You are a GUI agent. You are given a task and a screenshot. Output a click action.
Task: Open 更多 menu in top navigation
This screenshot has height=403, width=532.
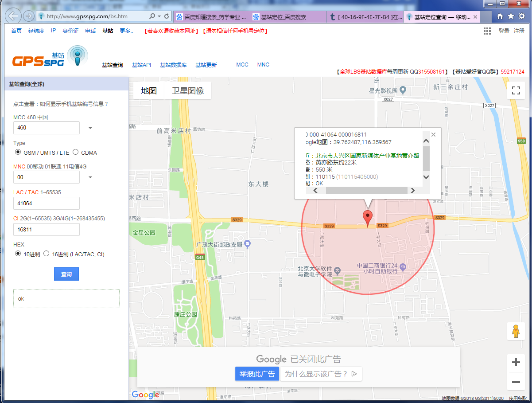click(126, 31)
